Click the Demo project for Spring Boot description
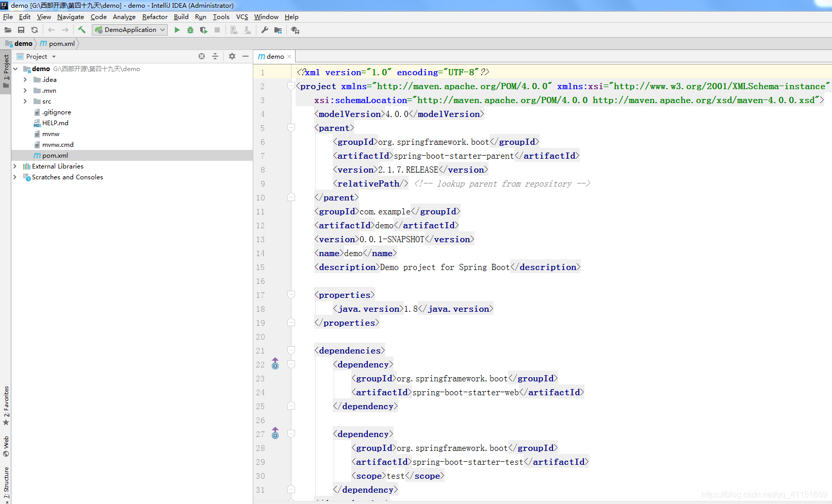Screen dimensions: 832x504 (445, 267)
